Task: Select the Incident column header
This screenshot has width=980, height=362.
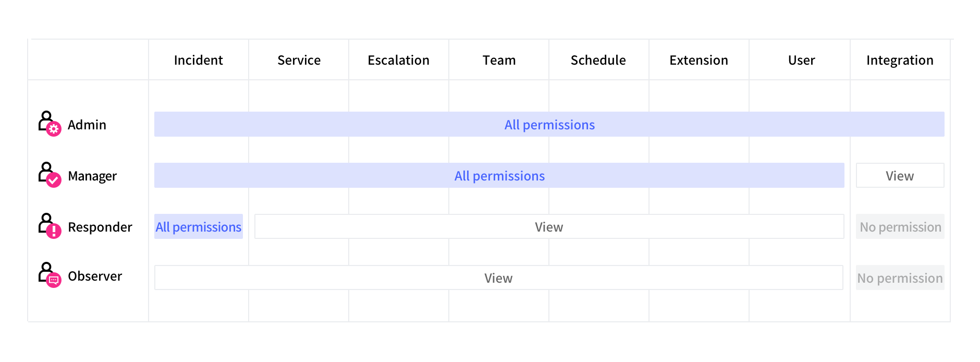Action: (198, 61)
